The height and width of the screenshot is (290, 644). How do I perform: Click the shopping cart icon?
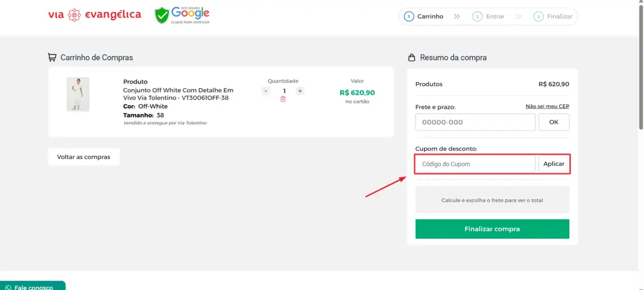[x=52, y=57]
